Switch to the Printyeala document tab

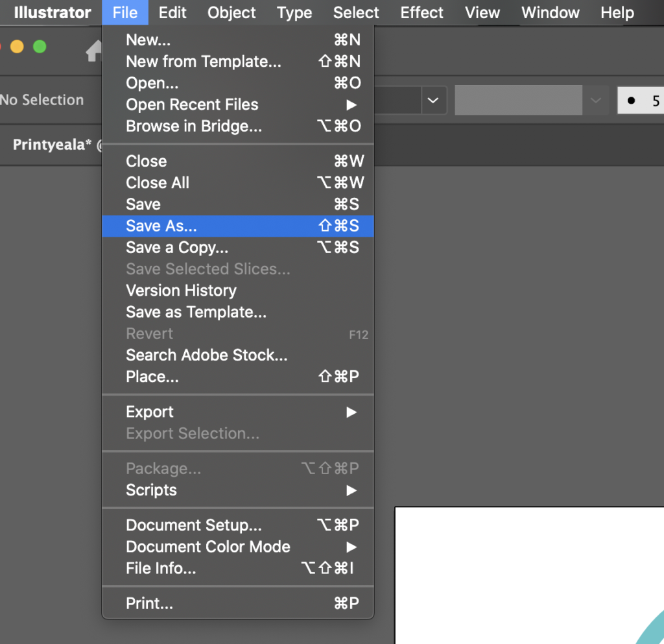(x=52, y=145)
